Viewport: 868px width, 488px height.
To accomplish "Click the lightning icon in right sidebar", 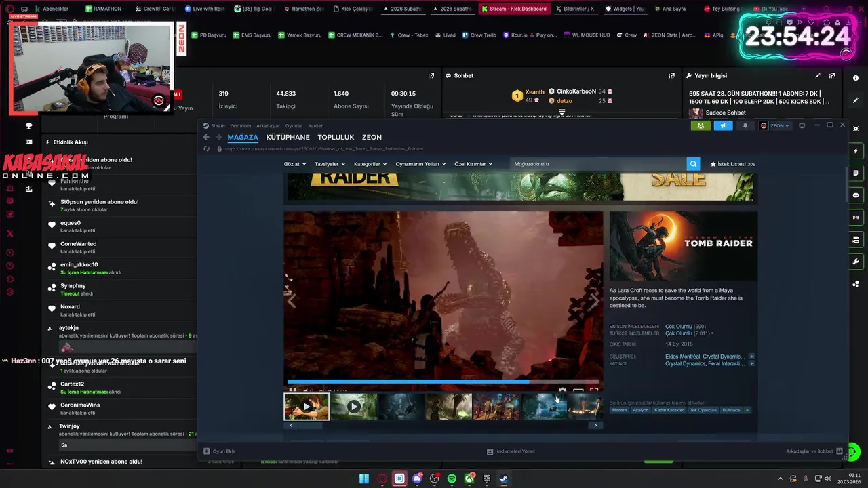I will pyautogui.click(x=856, y=150).
